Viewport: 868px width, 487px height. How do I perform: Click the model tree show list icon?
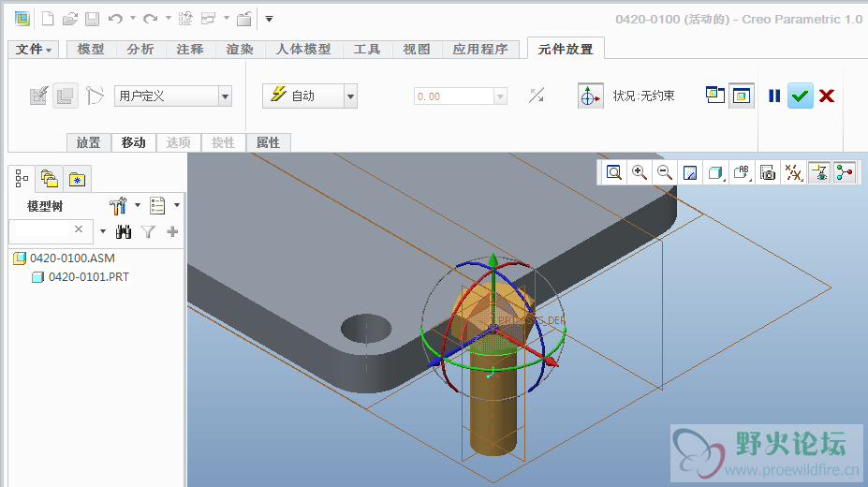(x=157, y=205)
